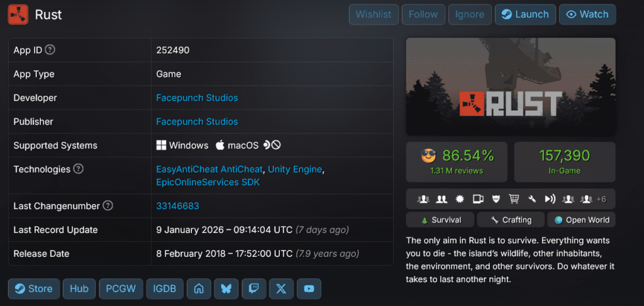
Task: Click the VAC shield feature icon
Action: click(496, 199)
